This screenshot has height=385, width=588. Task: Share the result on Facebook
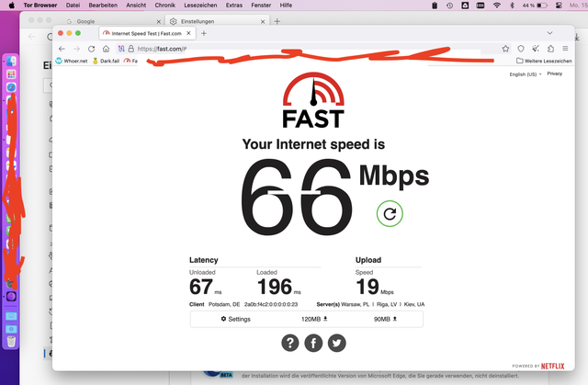(313, 343)
